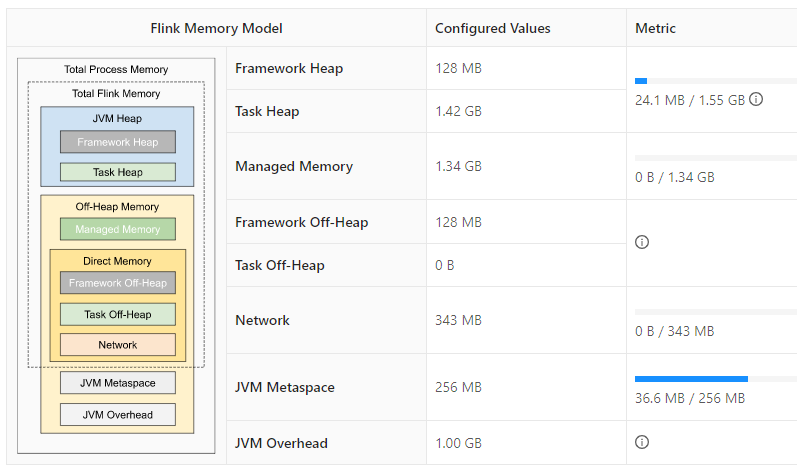The width and height of the screenshot is (797, 471).
Task: Select Managed Memory box in memory diagram
Action: pos(117,230)
